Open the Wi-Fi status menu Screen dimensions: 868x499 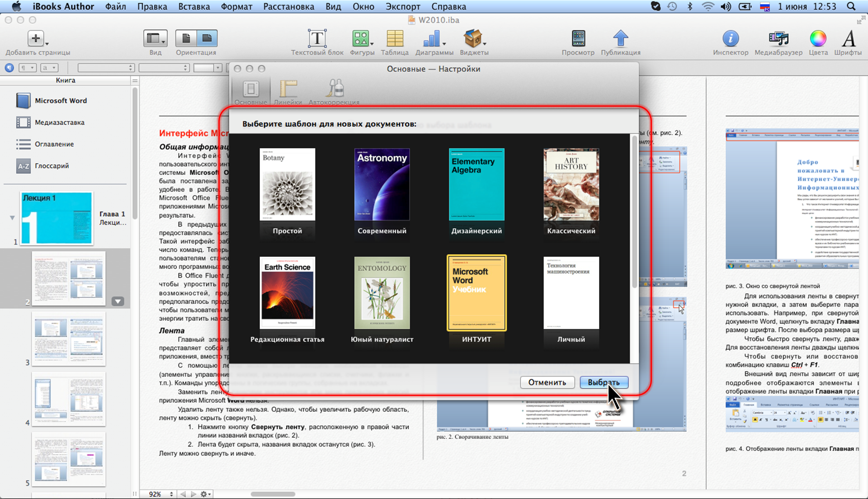click(708, 6)
